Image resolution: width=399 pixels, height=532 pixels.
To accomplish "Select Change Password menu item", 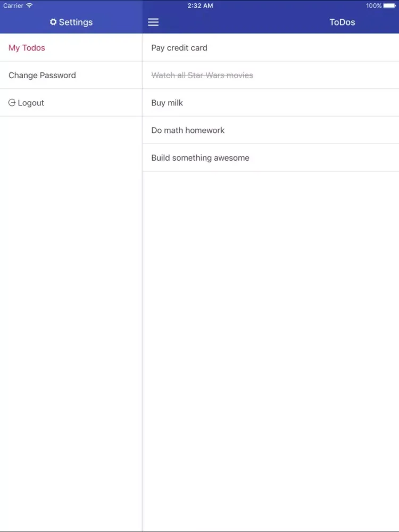I will coord(42,76).
